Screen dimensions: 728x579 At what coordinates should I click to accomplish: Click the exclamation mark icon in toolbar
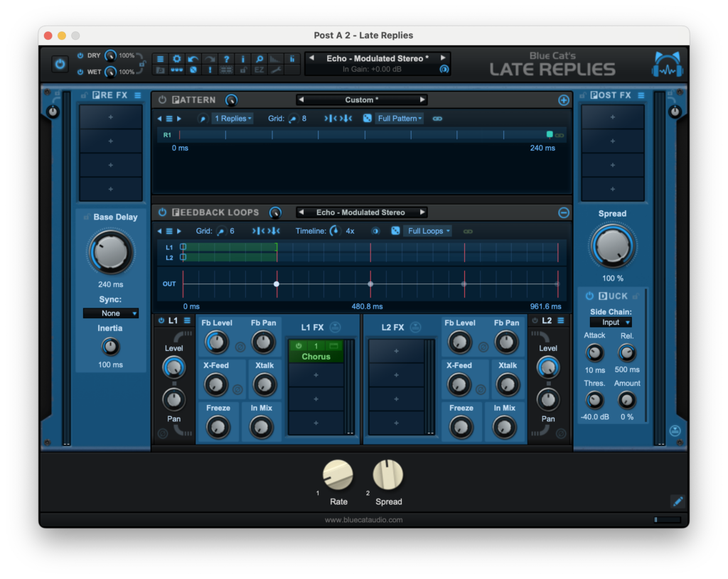tap(210, 70)
